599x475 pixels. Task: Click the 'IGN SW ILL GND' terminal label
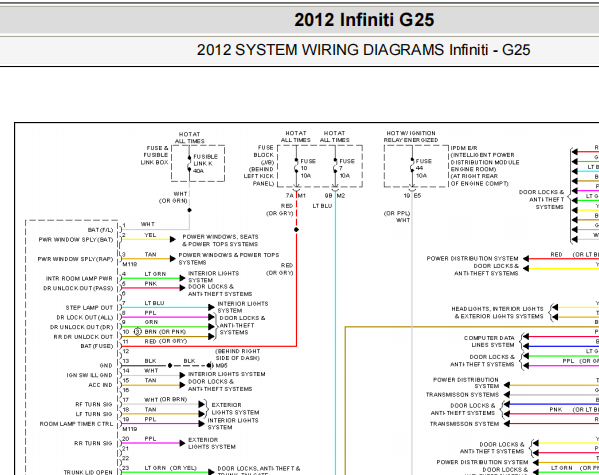click(89, 375)
